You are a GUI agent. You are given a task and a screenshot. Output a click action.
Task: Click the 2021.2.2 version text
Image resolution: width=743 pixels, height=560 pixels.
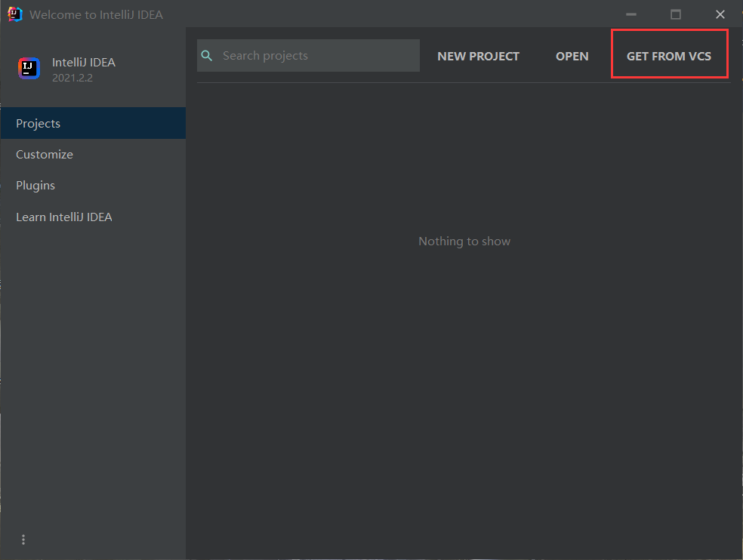(72, 78)
